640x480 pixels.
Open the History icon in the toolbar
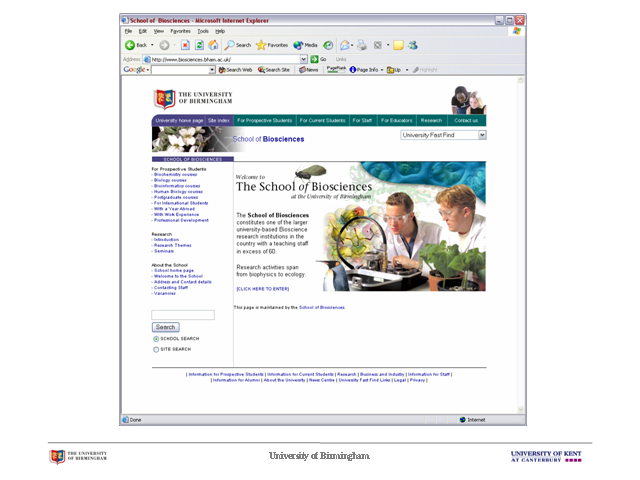pos(328,45)
